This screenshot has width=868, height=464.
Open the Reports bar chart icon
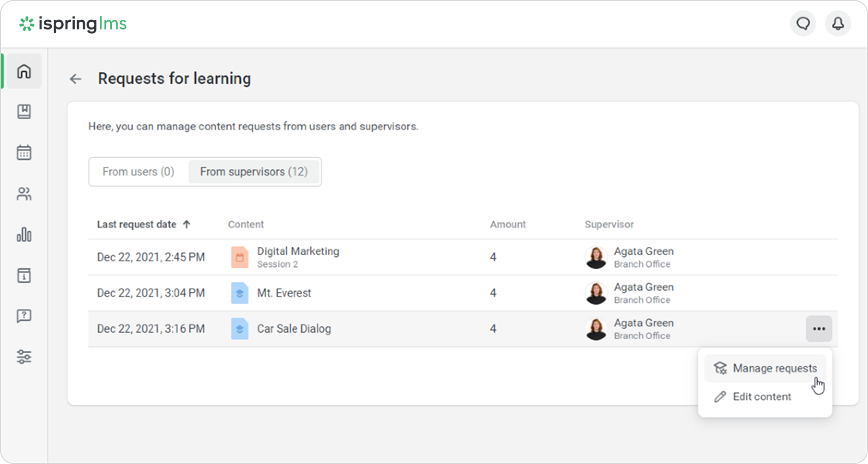[x=24, y=235]
